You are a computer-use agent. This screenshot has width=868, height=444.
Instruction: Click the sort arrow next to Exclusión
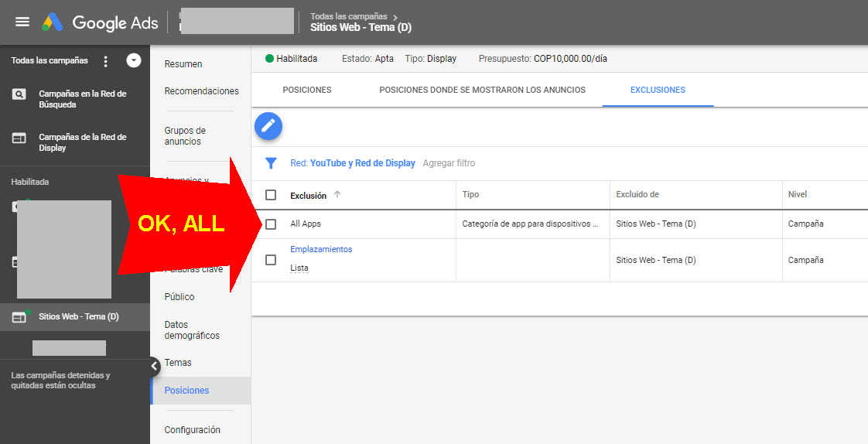tap(337, 195)
